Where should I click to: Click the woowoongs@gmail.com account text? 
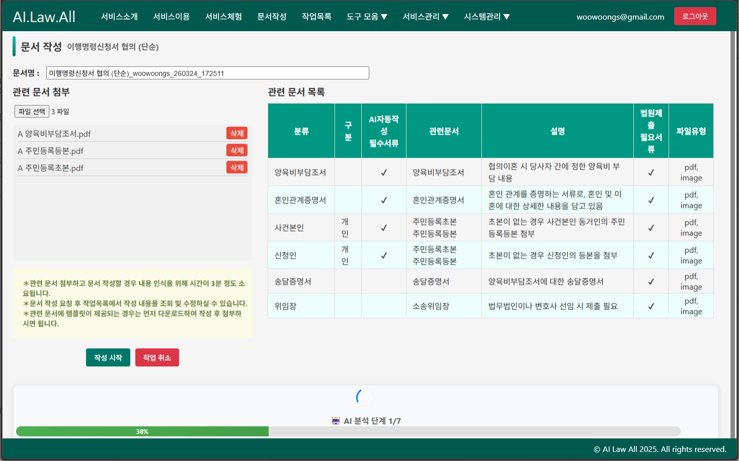620,17
